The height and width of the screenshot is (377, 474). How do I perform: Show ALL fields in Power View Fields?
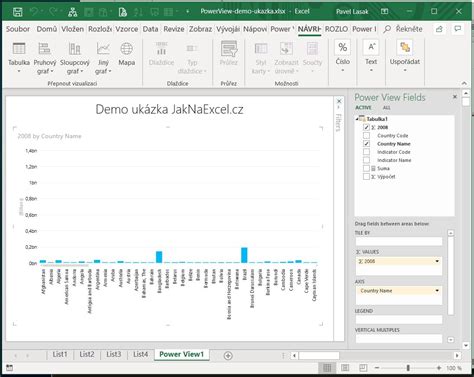(386, 108)
